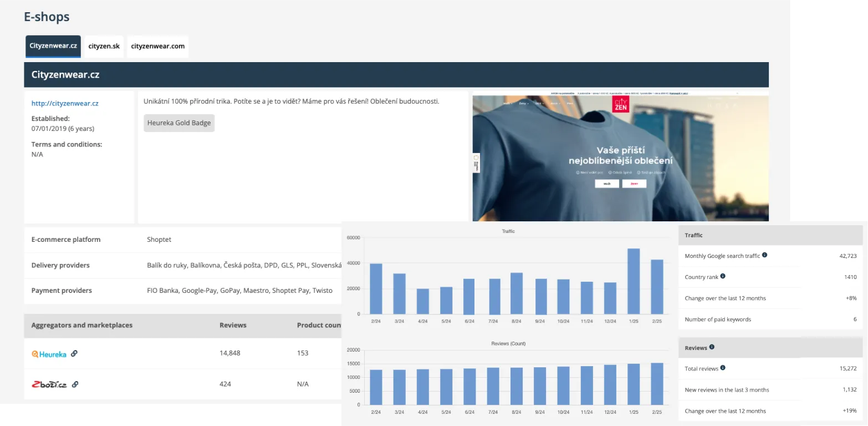The height and width of the screenshot is (426, 868).
Task: Open the external link icon next to Heureka
Action: 74,353
